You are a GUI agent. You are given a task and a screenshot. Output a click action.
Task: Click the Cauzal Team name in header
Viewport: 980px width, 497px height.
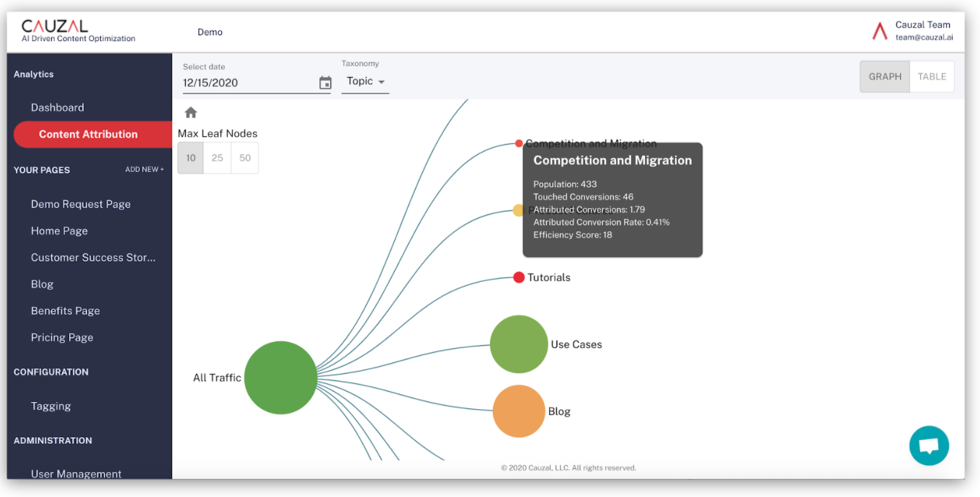click(923, 24)
